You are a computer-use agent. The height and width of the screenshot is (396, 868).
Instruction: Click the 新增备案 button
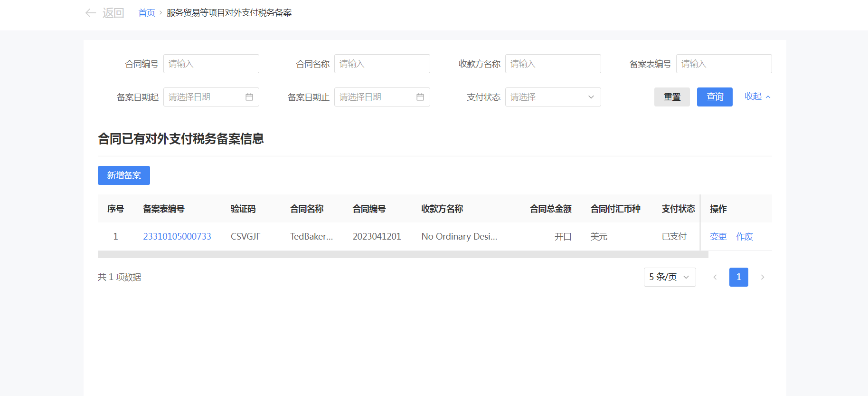(x=124, y=175)
